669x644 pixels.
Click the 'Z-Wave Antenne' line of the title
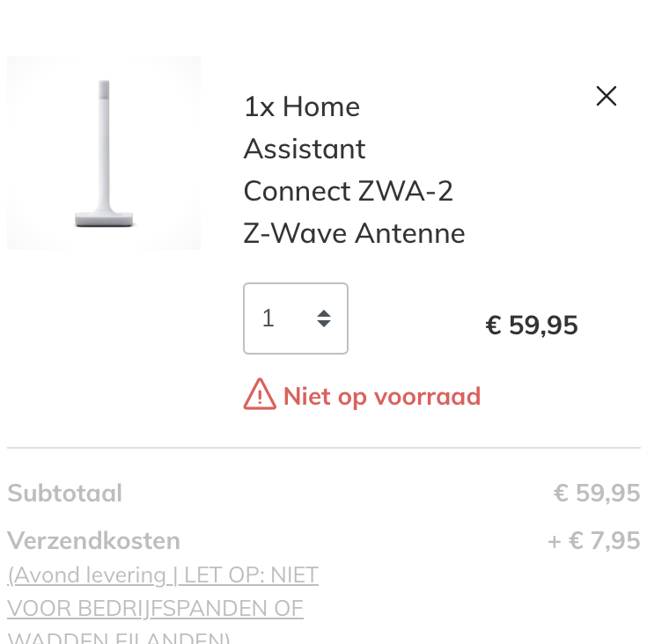(x=354, y=233)
